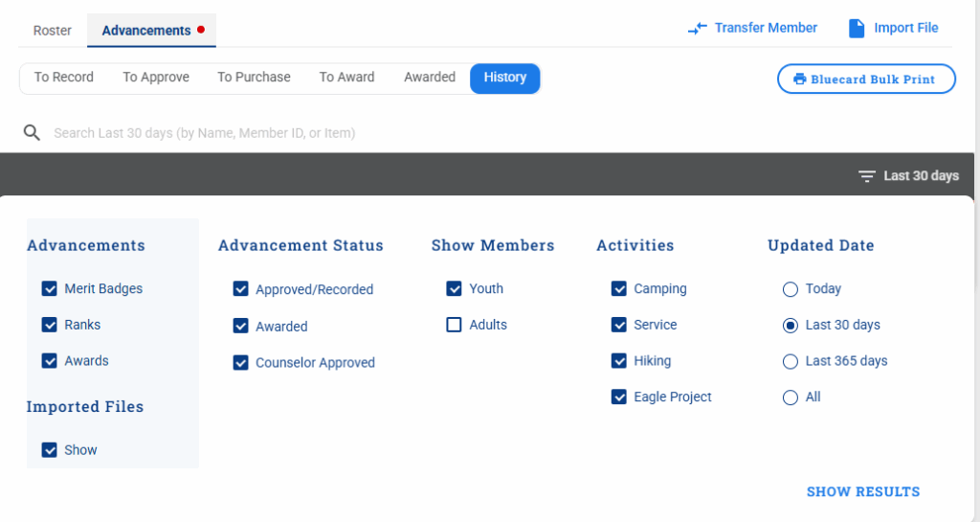Open the To Approve tab
Viewport: 980px width, 522px height.
click(x=156, y=78)
